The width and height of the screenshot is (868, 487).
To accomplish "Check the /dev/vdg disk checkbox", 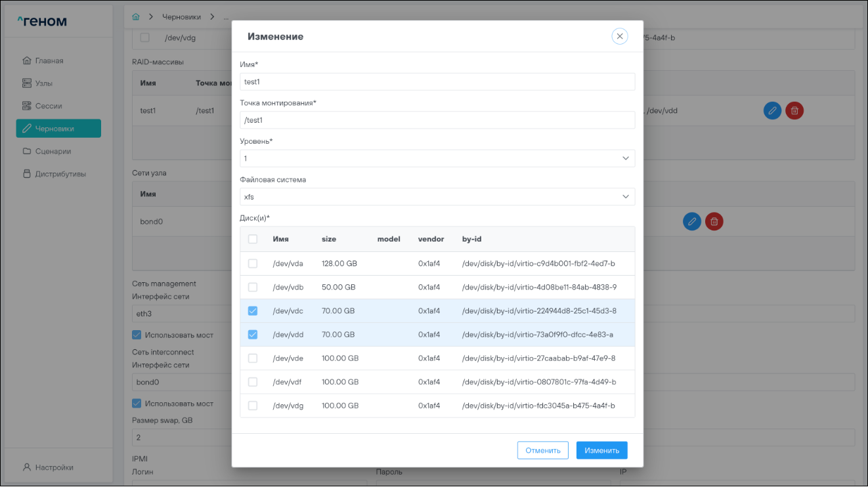I will [x=253, y=406].
